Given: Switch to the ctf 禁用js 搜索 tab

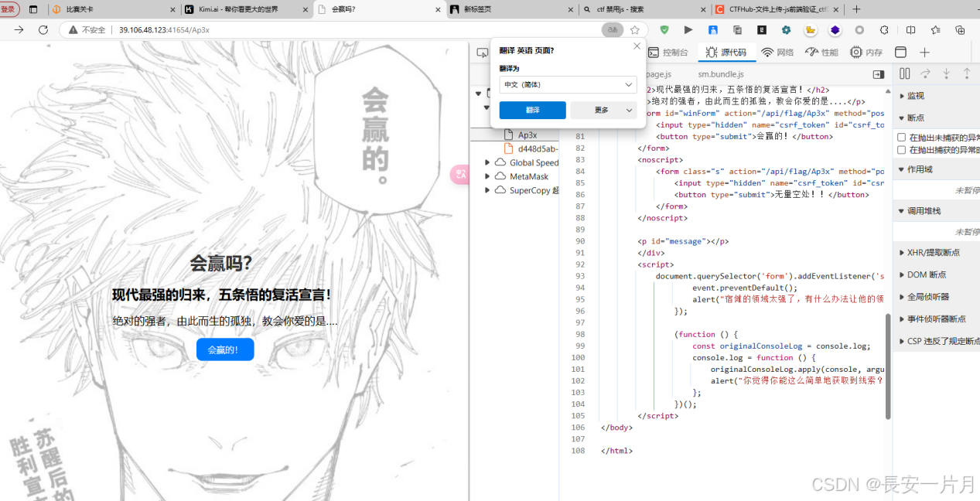Looking at the screenshot, I should 644,9.
